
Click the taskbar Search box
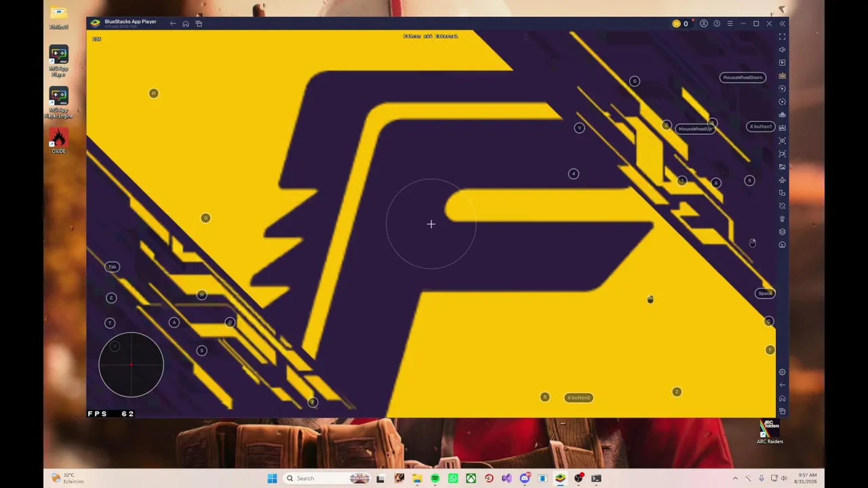(327, 479)
